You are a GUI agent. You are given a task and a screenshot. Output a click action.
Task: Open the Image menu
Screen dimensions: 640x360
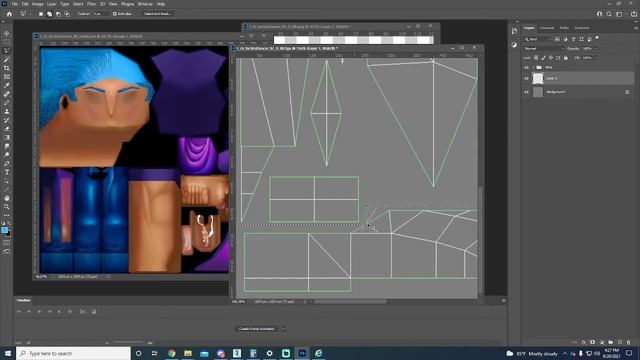click(x=38, y=4)
